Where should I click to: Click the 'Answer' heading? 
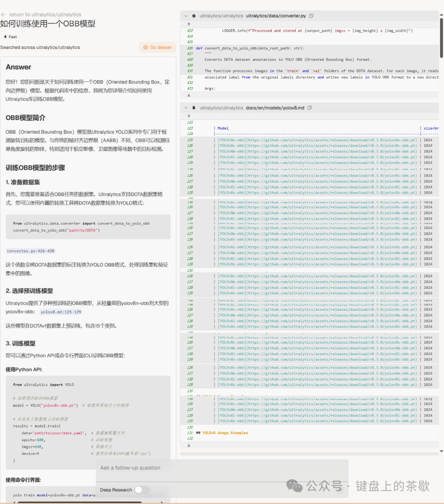(x=18, y=67)
